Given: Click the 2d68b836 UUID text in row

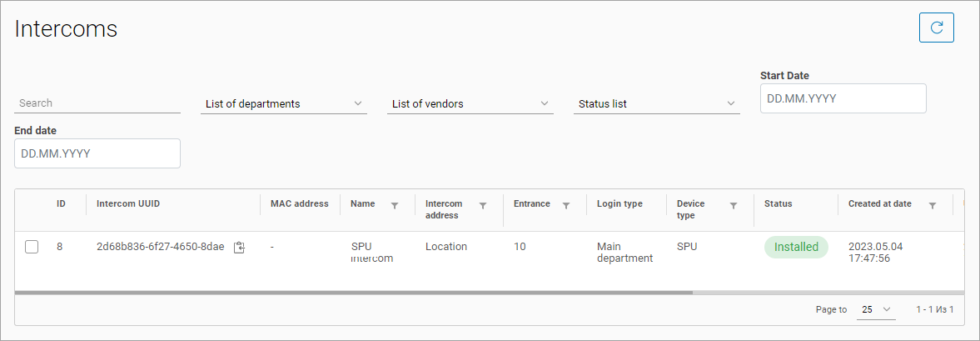Looking at the screenshot, I should (160, 247).
